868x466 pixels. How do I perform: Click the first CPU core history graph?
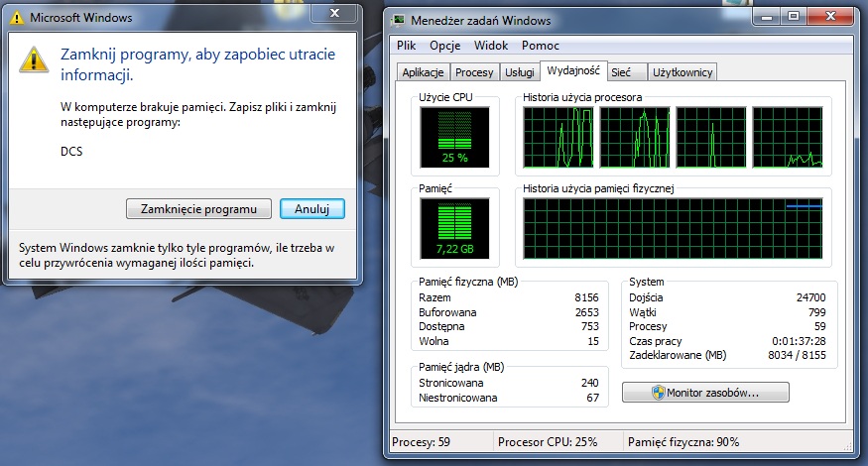pos(558,137)
